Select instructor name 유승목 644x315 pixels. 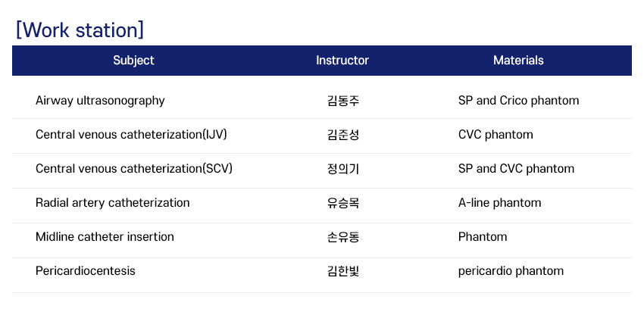pos(343,203)
